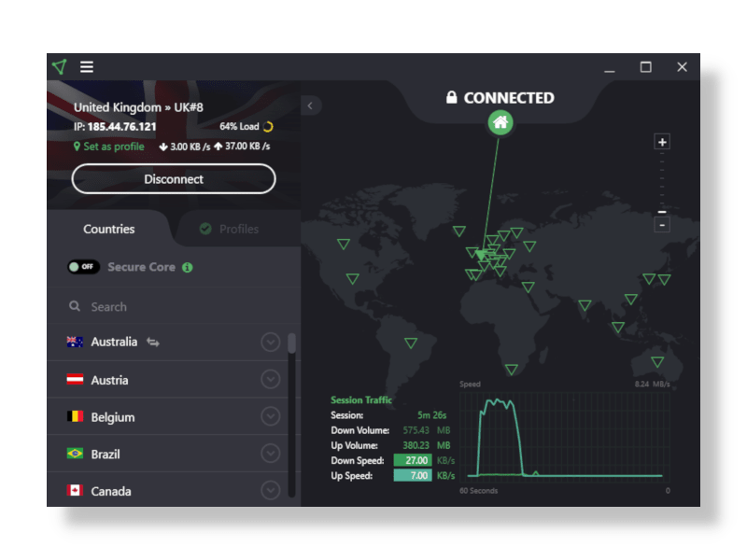Click the ProtonVPN logo icon

point(60,66)
